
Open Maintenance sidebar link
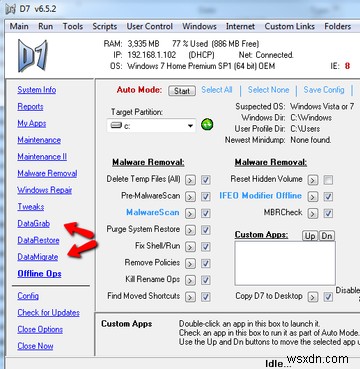pos(39,140)
